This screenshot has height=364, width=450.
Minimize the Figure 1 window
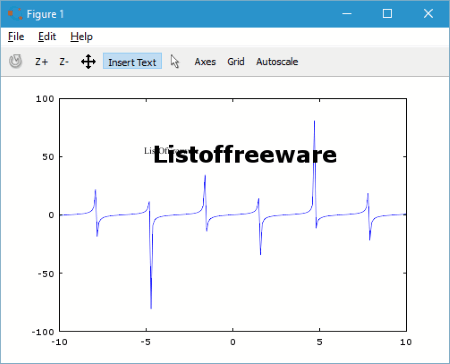click(x=347, y=14)
